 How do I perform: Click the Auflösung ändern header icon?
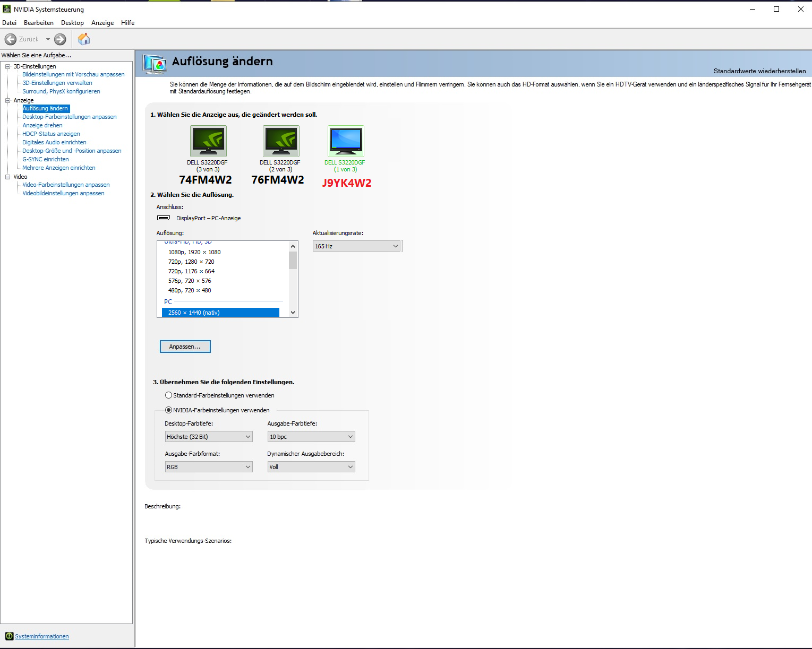point(155,64)
